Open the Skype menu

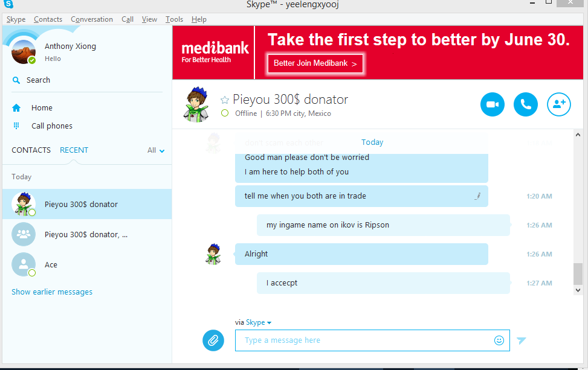(16, 19)
